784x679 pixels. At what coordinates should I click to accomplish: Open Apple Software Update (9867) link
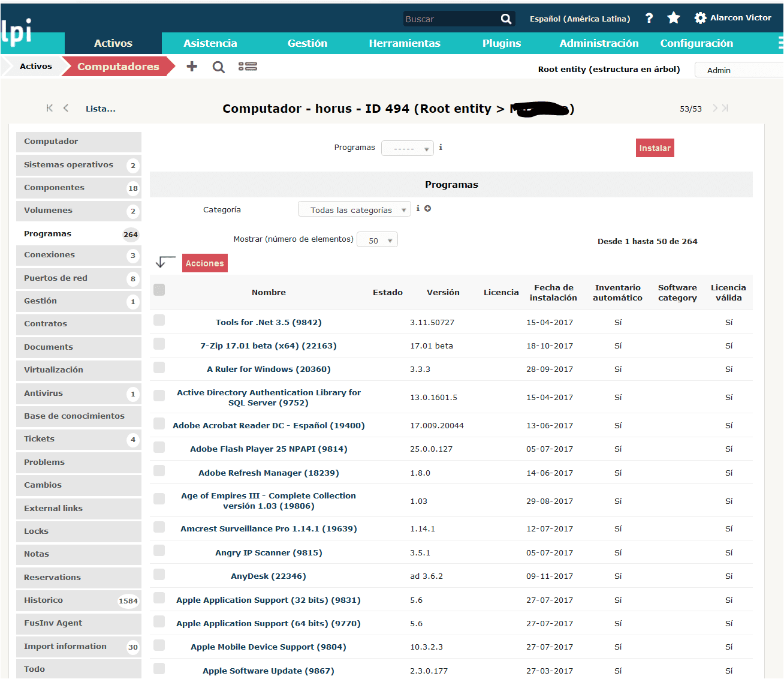point(269,671)
